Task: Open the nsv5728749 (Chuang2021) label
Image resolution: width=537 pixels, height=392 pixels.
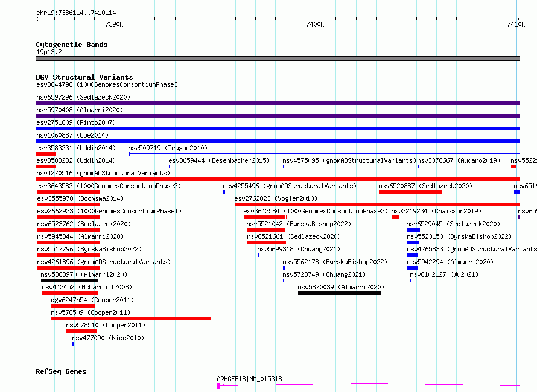Action: pyautogui.click(x=324, y=274)
